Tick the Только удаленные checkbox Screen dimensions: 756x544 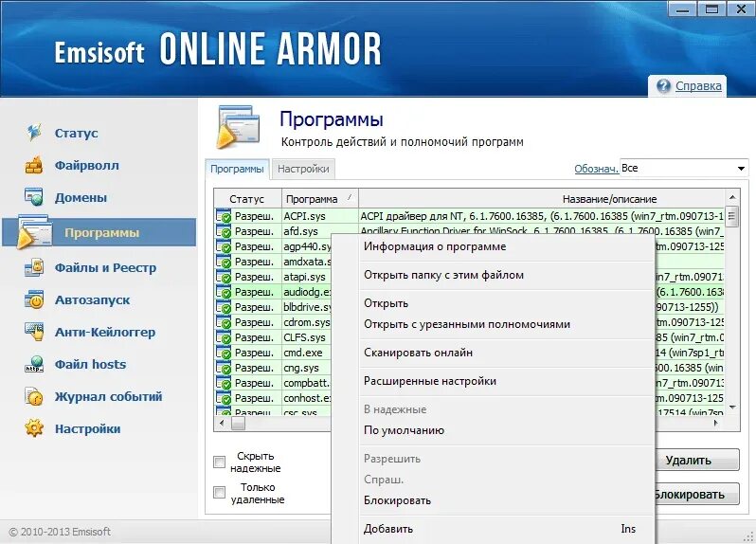coord(220,493)
